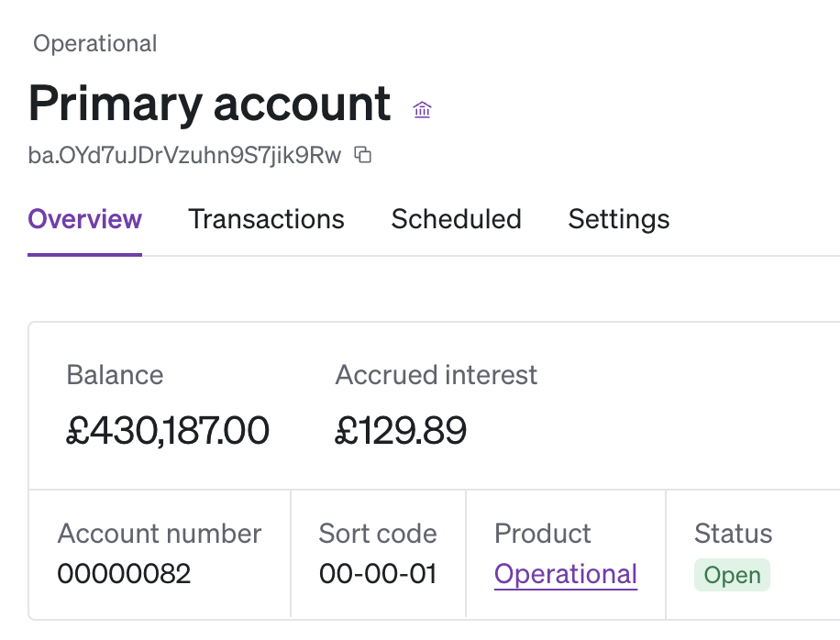Click the bank icon beside Primary account
Viewport: 840px width, 640px height.
pos(422,110)
